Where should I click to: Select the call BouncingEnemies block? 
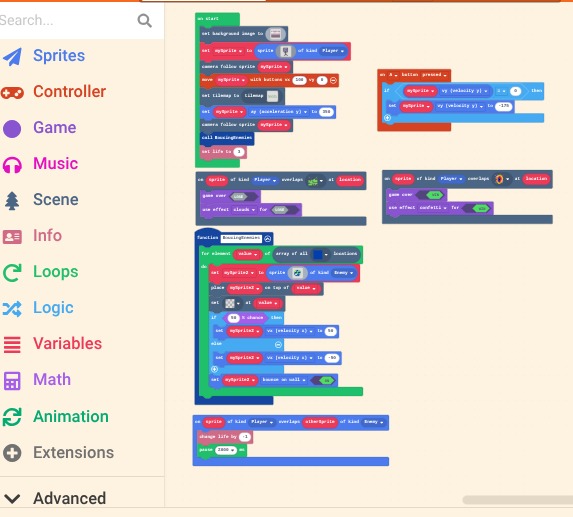coord(227,138)
